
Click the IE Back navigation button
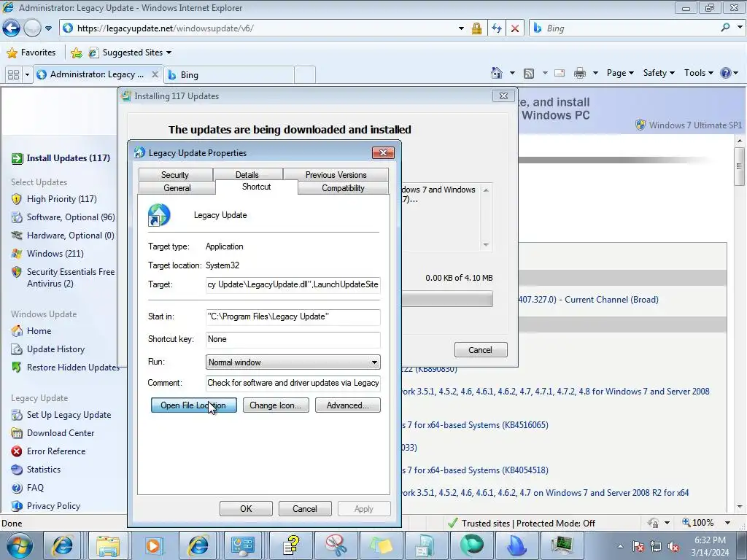(12, 28)
